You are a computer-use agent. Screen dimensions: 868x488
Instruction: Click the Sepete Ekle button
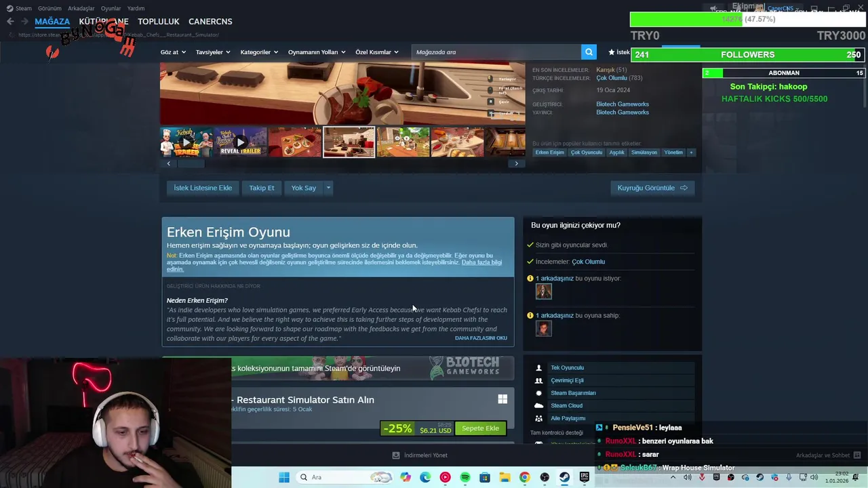click(480, 428)
